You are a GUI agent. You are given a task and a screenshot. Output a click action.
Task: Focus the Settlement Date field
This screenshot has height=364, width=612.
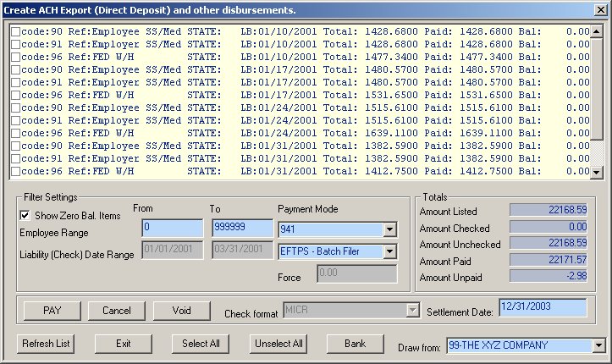pyautogui.click(x=541, y=308)
